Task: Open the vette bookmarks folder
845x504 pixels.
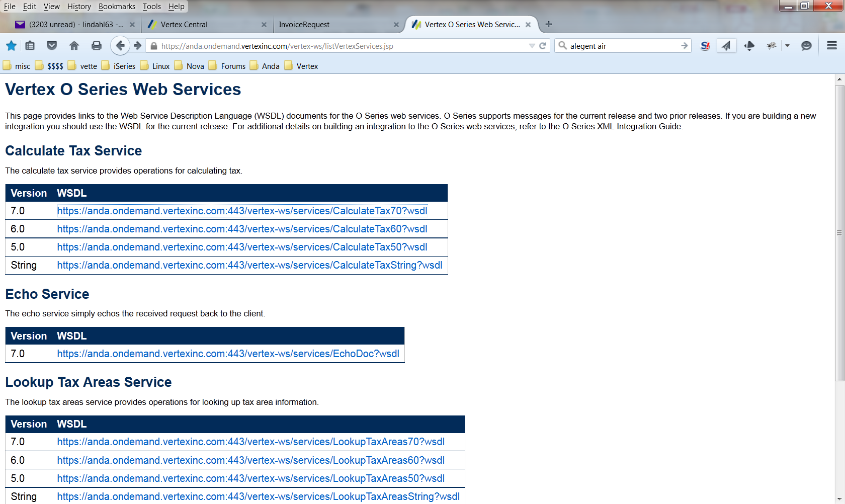Action: (82, 66)
